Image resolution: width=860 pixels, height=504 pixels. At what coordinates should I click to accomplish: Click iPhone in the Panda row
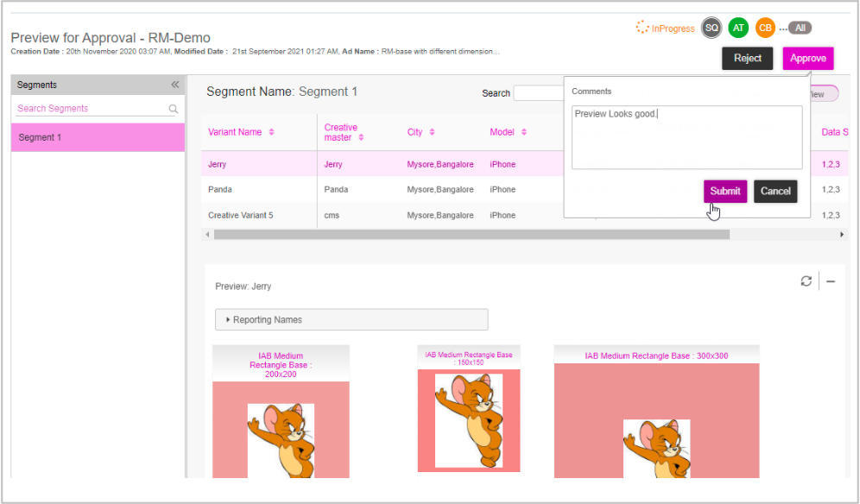[503, 189]
